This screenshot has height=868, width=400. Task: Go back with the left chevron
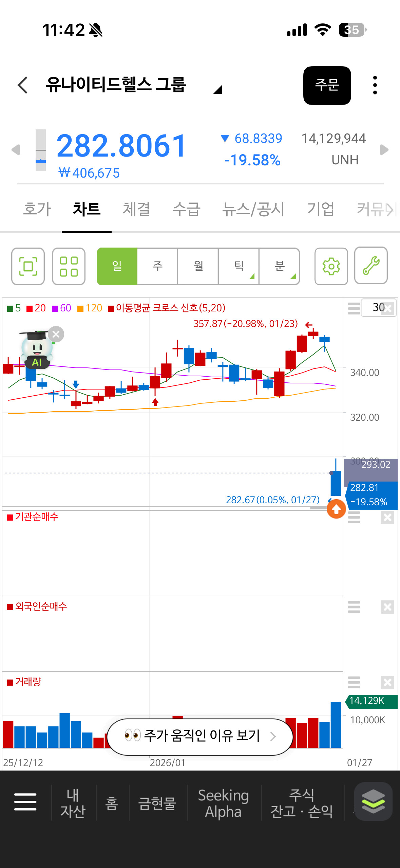pos(23,85)
